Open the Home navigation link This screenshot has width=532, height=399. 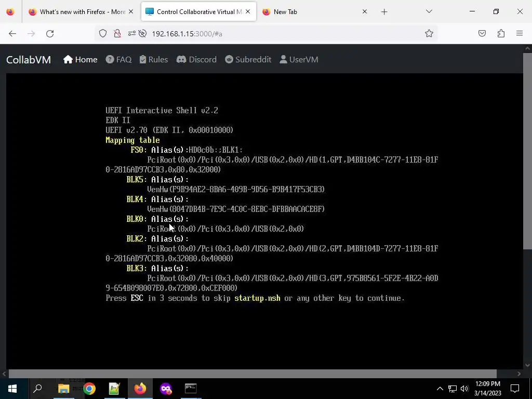tap(80, 59)
